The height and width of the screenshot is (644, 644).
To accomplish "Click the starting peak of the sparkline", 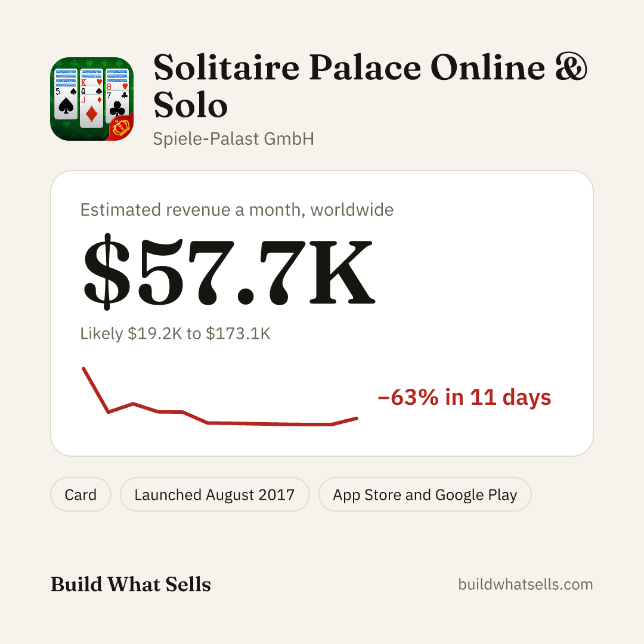I will click(x=83, y=369).
